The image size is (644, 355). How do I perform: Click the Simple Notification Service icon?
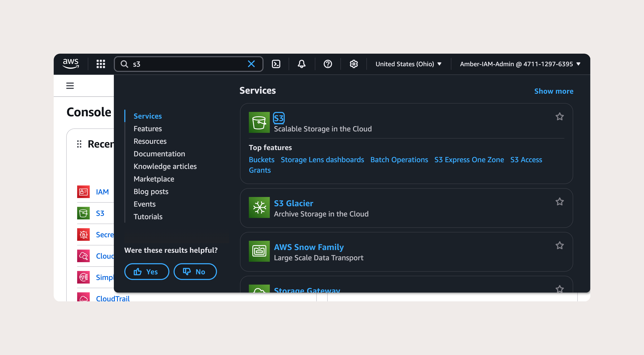[83, 277]
